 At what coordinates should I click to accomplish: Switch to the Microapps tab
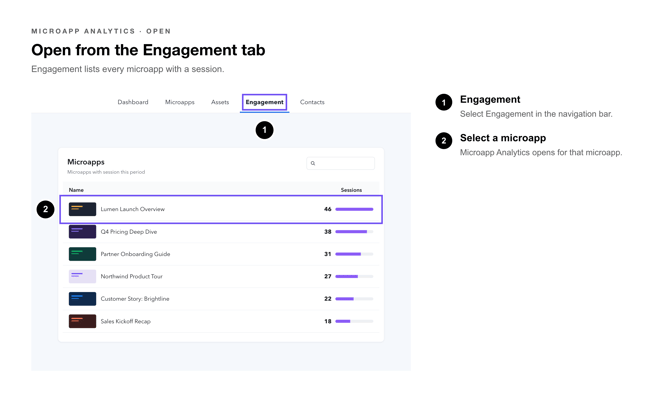click(x=179, y=102)
